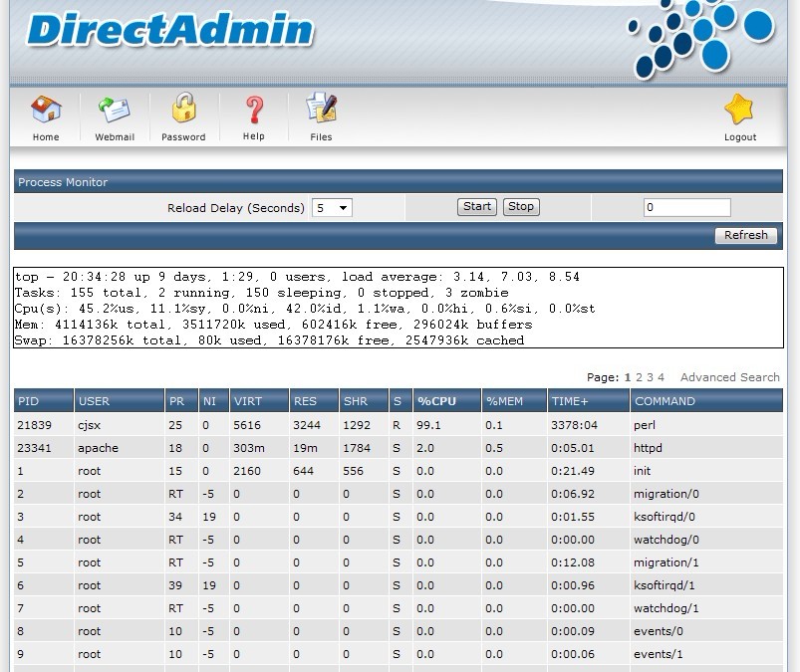Click the Refresh button
Screen dimensions: 800x672
click(x=746, y=235)
